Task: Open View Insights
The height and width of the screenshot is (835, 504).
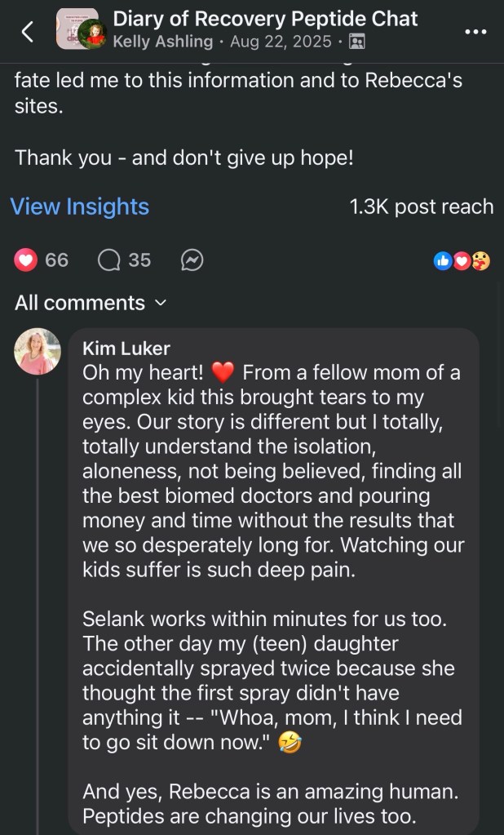Action: (79, 207)
